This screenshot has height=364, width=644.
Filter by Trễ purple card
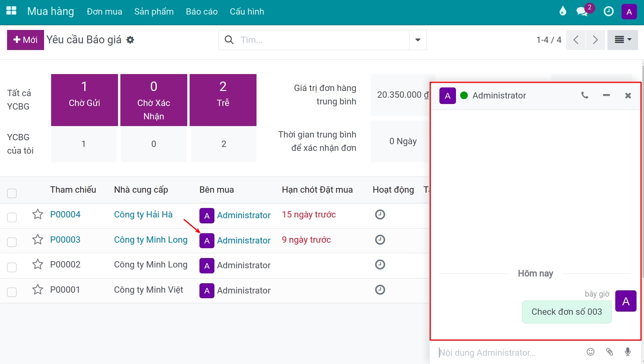223,100
